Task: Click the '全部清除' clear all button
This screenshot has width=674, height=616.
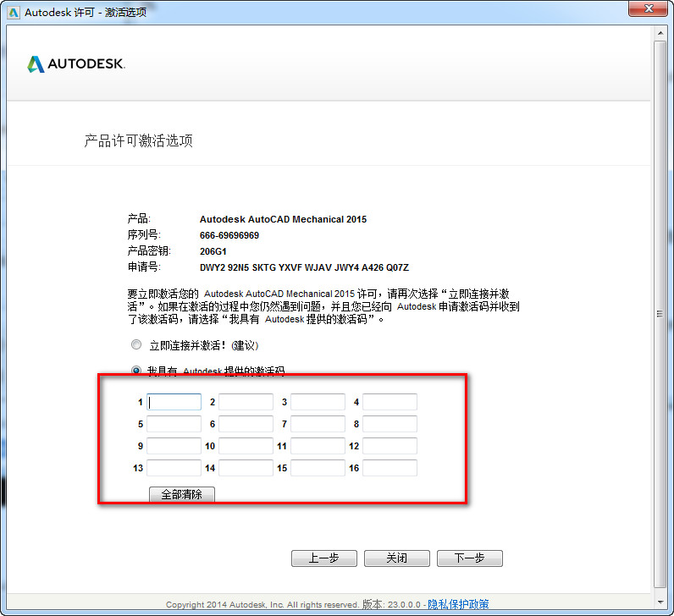Action: pyautogui.click(x=182, y=494)
